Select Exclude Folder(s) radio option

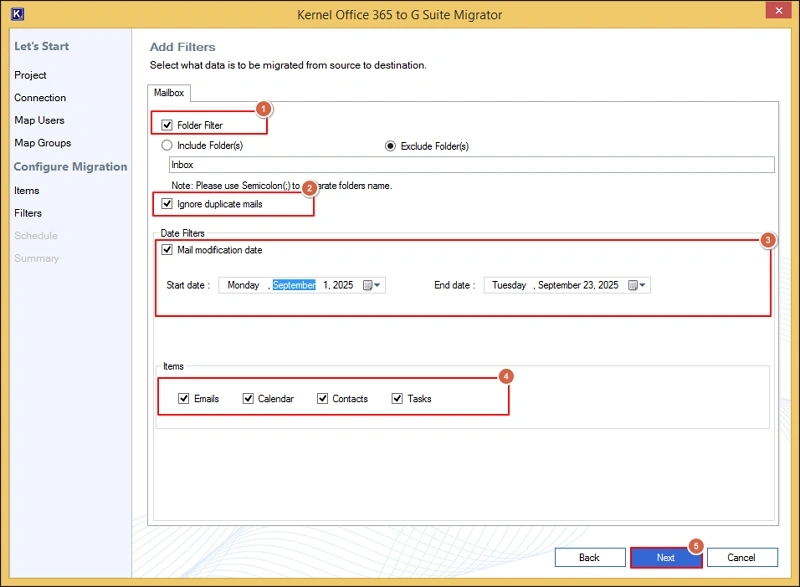[392, 146]
